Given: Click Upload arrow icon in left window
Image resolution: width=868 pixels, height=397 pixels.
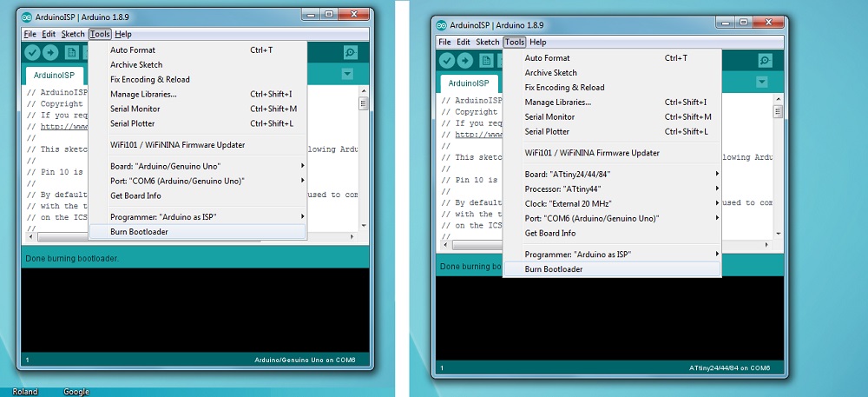Looking at the screenshot, I should [x=50, y=53].
